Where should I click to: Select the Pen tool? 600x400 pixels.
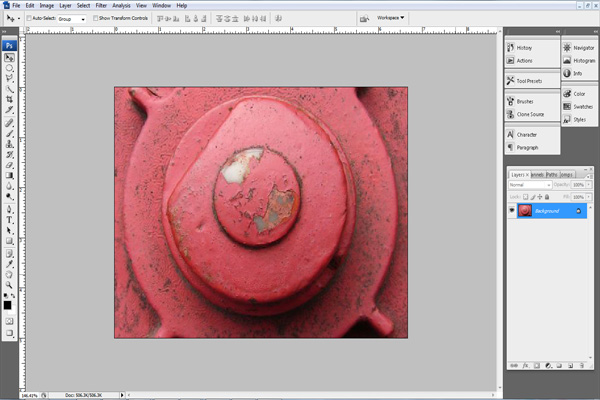click(9, 209)
